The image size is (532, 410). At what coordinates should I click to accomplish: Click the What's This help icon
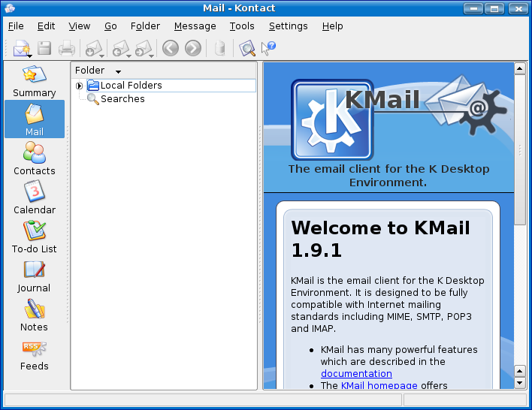(x=268, y=49)
